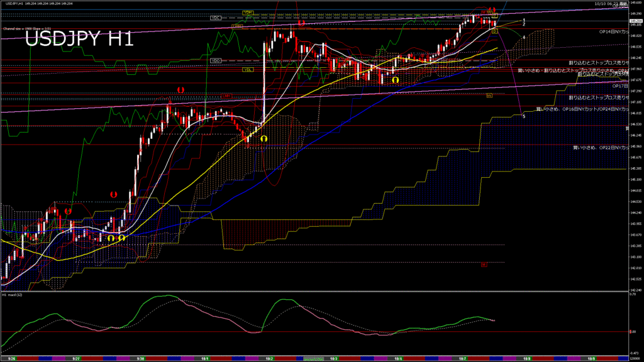Click the -0.473 MACD scale value

coord(634,353)
